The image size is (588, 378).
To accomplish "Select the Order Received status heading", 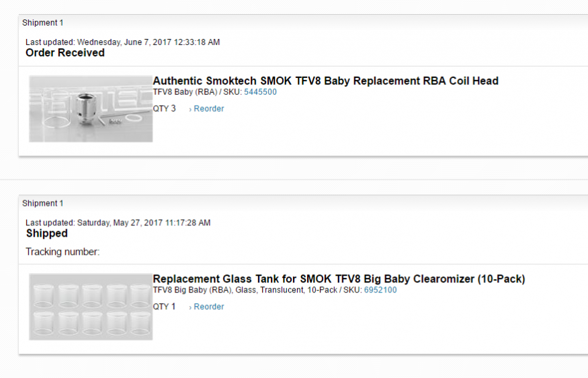I will point(65,52).
